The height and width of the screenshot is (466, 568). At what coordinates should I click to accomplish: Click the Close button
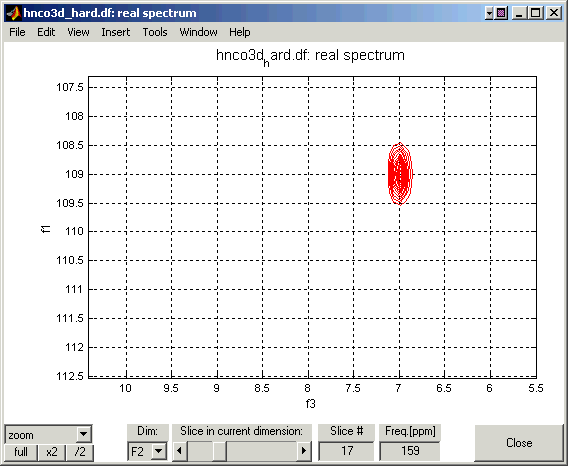(x=519, y=443)
